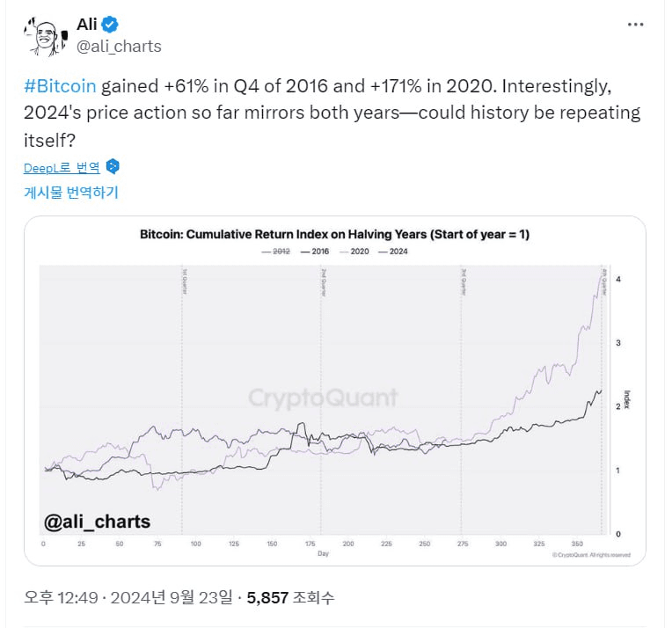Screen dimensions: 672x628
Task: Open Ali's profile avatar picture
Action: click(46, 36)
